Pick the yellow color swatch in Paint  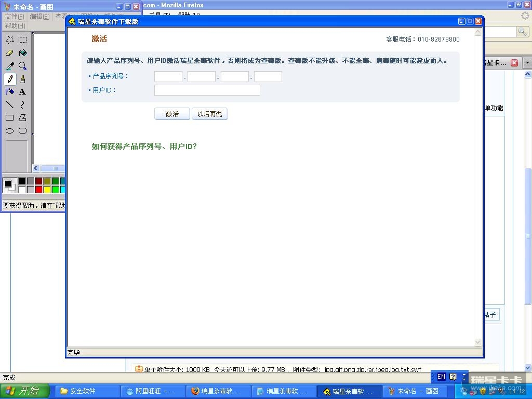click(47, 189)
